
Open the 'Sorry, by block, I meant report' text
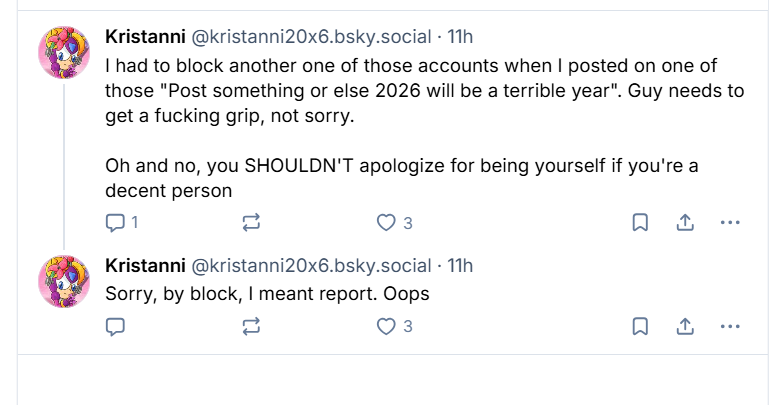[267, 294]
